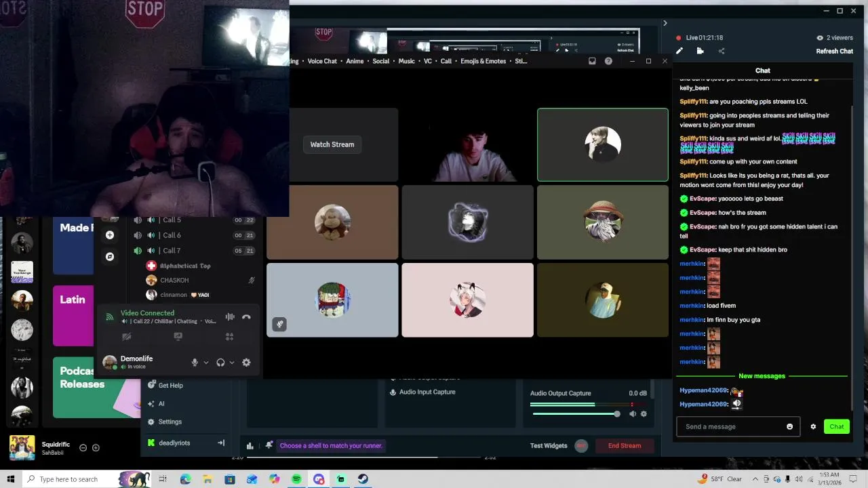Open Get Help in the sidebar menu

tap(170, 385)
